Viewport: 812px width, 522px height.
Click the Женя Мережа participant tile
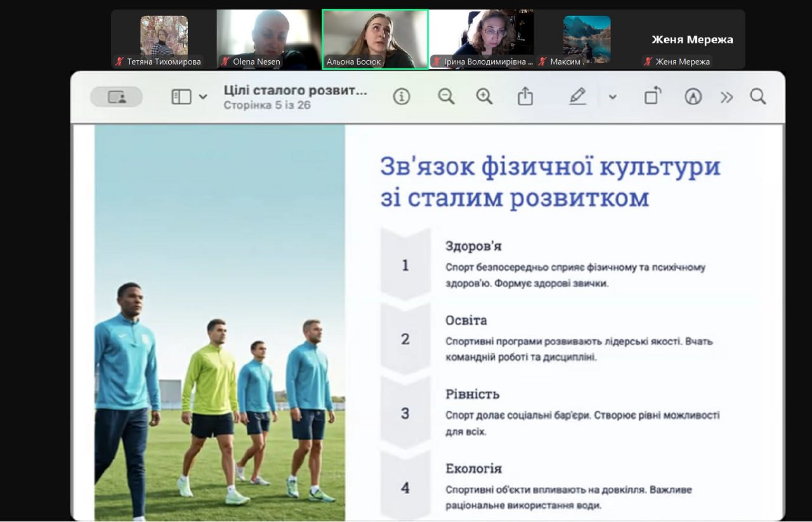(692, 39)
